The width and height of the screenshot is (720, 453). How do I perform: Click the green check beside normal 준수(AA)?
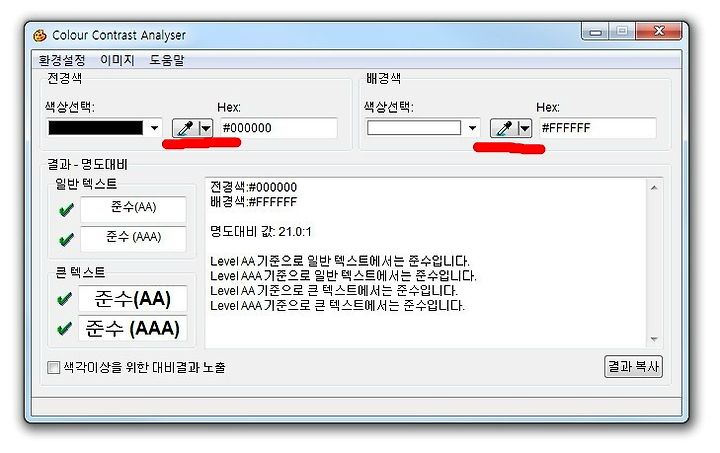(x=66, y=210)
